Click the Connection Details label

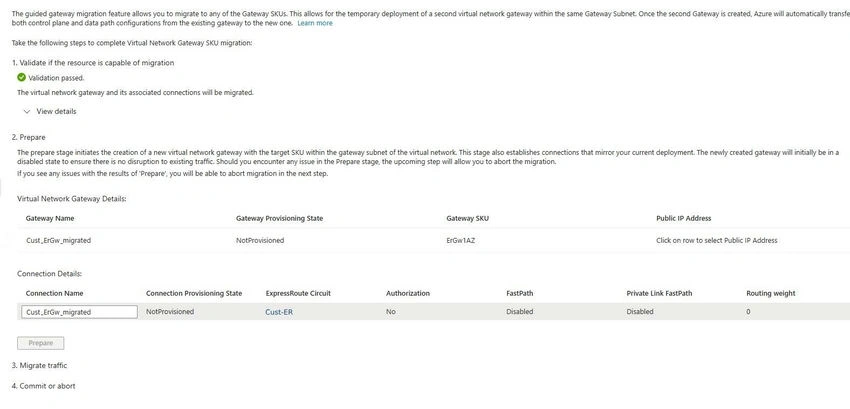[49, 274]
